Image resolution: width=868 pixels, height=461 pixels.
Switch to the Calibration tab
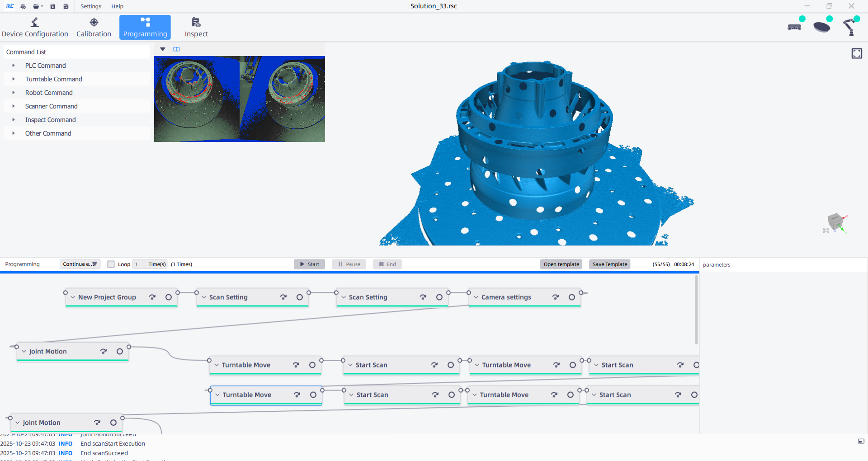click(94, 28)
